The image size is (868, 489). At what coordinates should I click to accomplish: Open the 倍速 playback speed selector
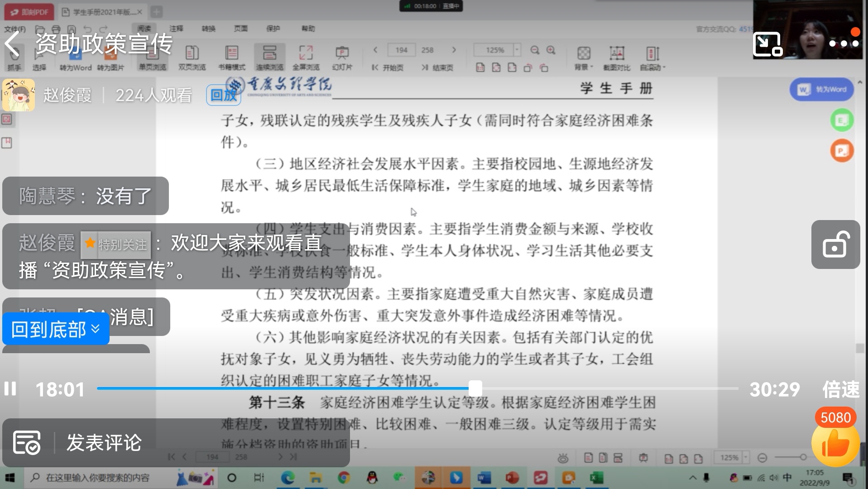pos(840,389)
